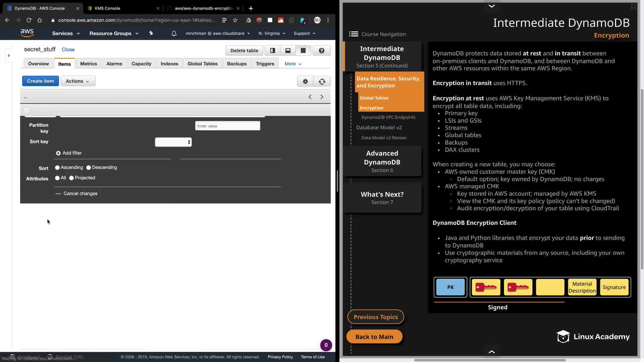Click the Back to Main button
This screenshot has height=362, width=644.
[374, 337]
